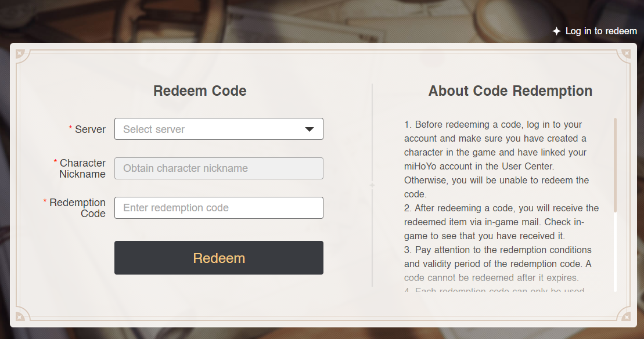The image size is (644, 339).
Task: Open the Select server combo box
Action: click(x=219, y=129)
